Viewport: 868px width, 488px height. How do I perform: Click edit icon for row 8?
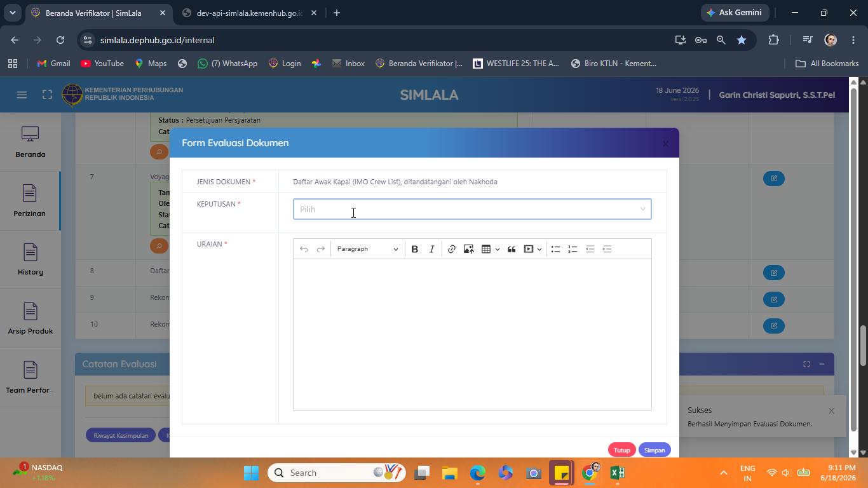(x=774, y=273)
